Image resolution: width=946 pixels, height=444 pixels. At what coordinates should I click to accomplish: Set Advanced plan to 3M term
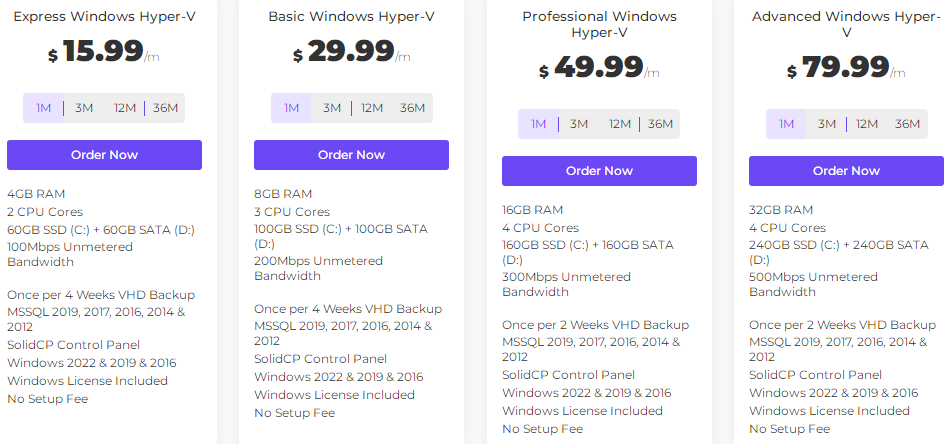point(827,124)
